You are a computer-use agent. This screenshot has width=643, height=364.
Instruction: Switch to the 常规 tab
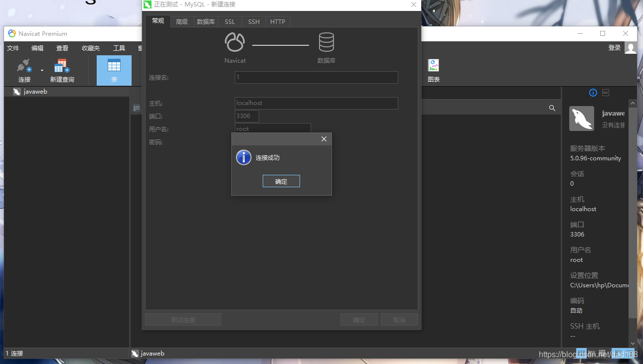point(158,21)
